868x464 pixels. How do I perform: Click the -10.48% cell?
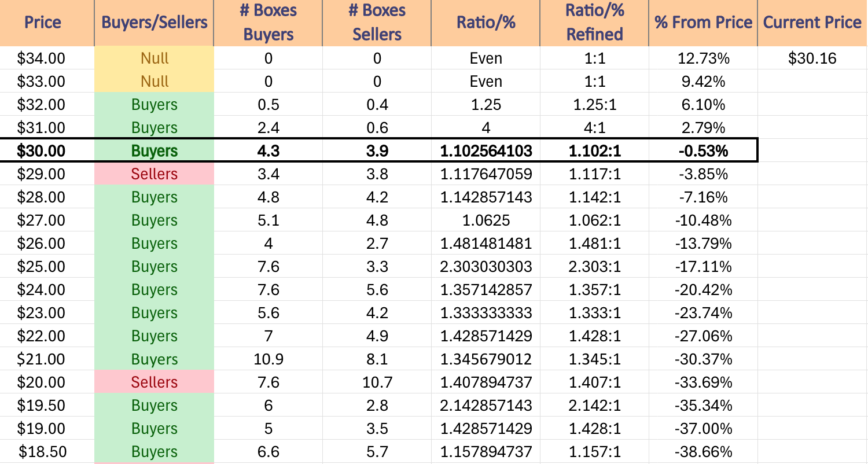703,220
